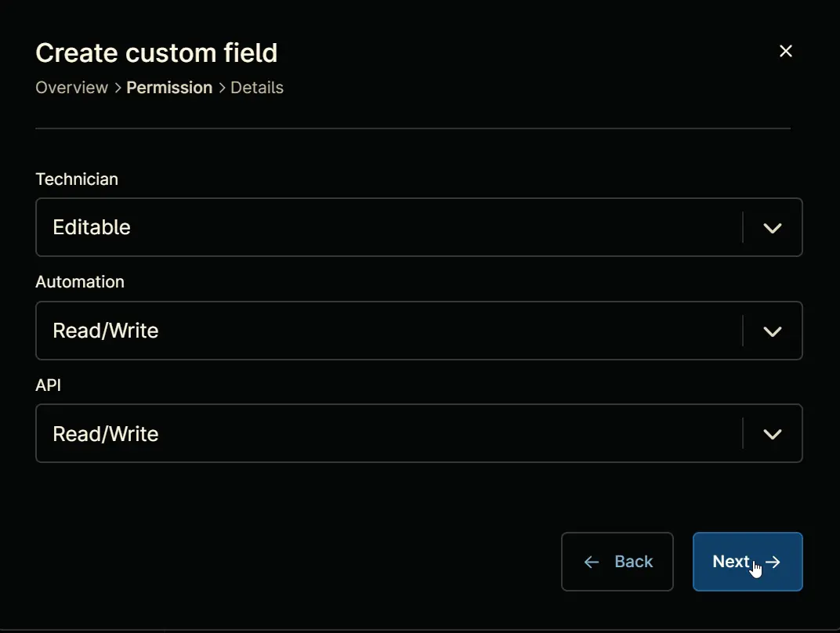This screenshot has width=840, height=633.
Task: Jump to the Details breadcrumb step
Action: [x=256, y=87]
